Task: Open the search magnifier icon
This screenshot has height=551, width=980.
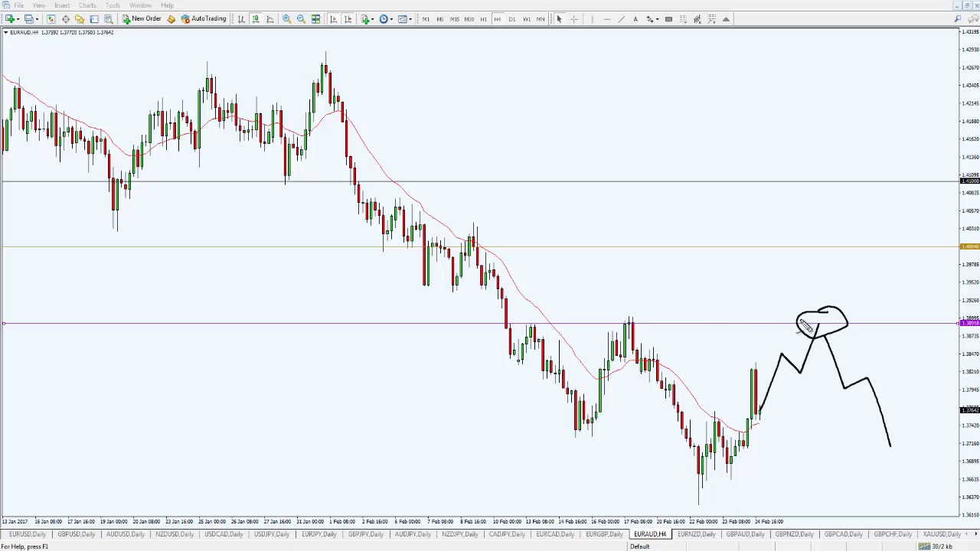Action: pyautogui.click(x=958, y=19)
